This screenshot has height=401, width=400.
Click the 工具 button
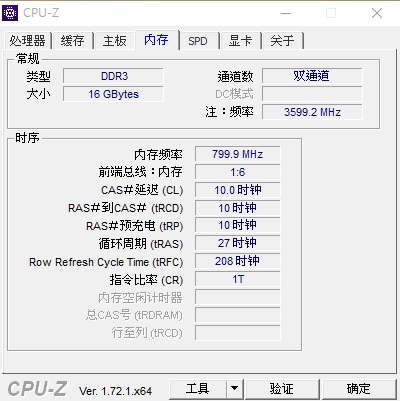[198, 389]
